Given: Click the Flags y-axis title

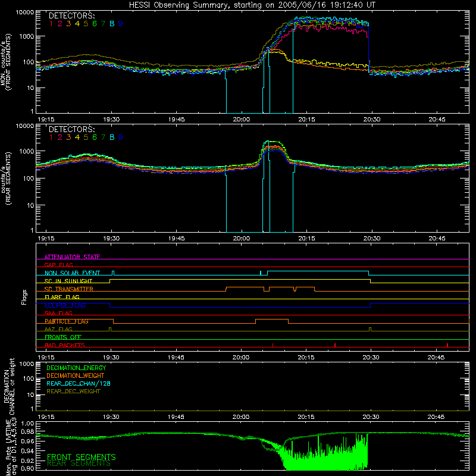Looking at the screenshot, I should 24,297.
